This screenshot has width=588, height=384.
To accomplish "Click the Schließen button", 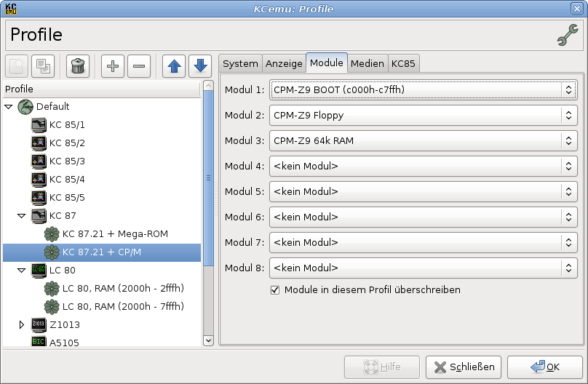I will click(464, 367).
